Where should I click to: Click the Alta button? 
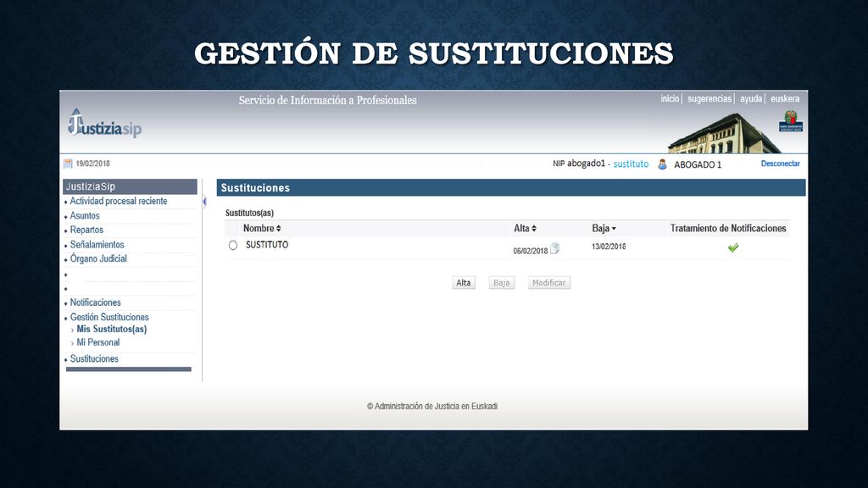click(464, 283)
